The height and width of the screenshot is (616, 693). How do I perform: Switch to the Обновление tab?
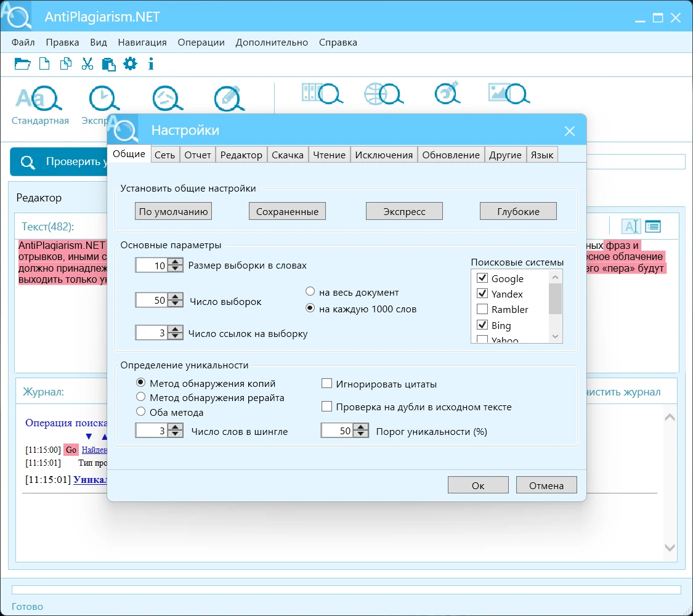coord(451,155)
